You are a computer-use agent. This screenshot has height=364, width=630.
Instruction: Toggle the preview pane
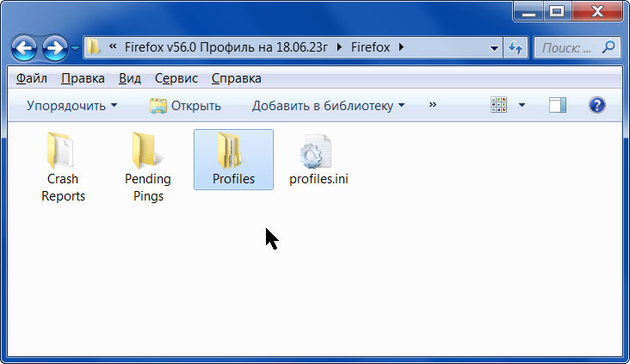pyautogui.click(x=558, y=105)
